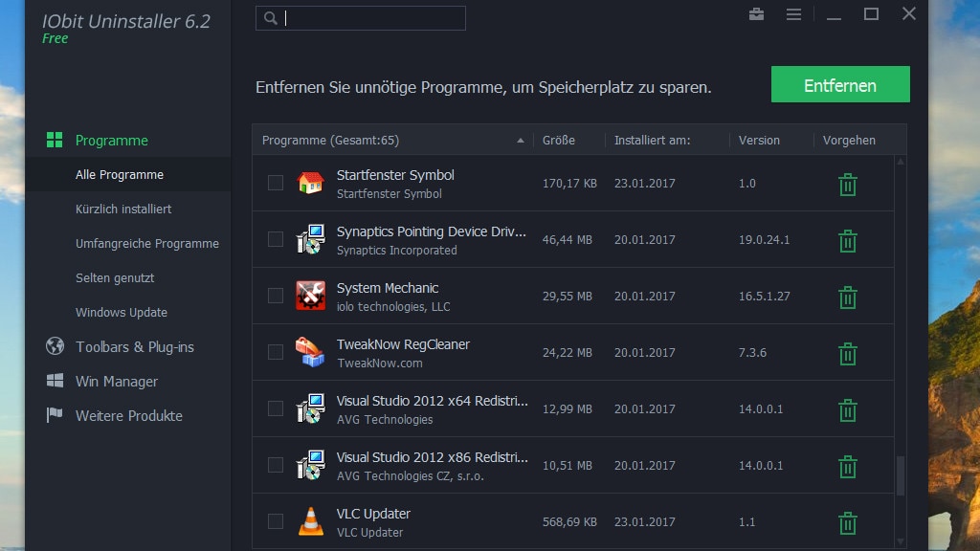Click the green Programme grid icon in sidebar
Screen dimensions: 980x551
point(55,140)
